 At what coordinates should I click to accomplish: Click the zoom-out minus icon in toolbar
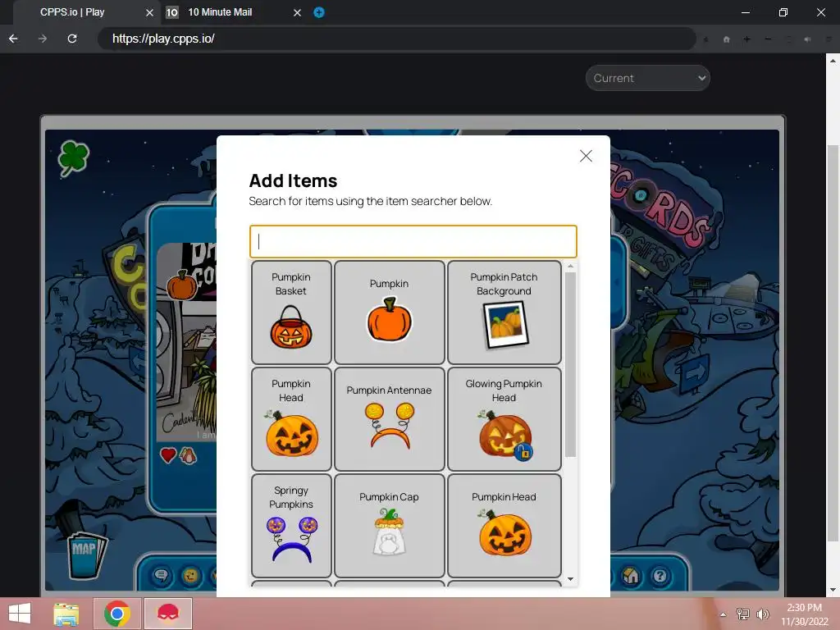tap(768, 39)
